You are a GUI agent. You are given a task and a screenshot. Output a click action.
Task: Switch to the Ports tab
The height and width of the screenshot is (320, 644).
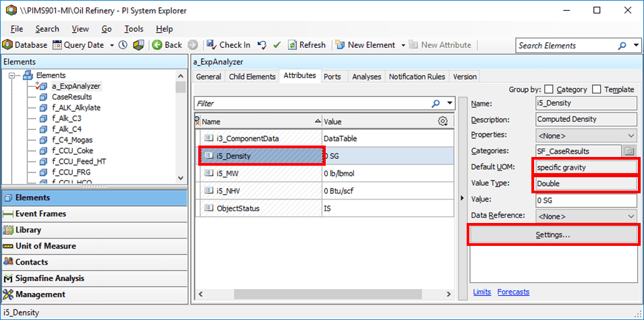pyautogui.click(x=332, y=77)
